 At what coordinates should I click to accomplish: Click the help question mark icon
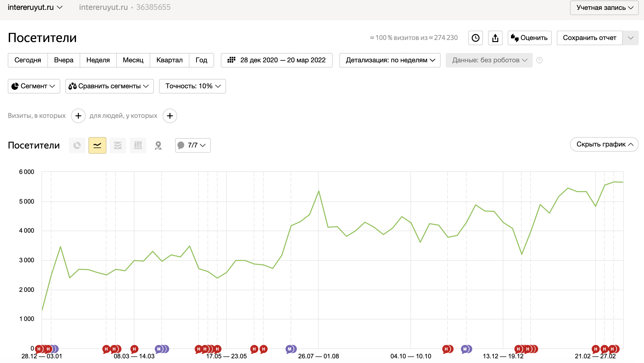pyautogui.click(x=539, y=60)
